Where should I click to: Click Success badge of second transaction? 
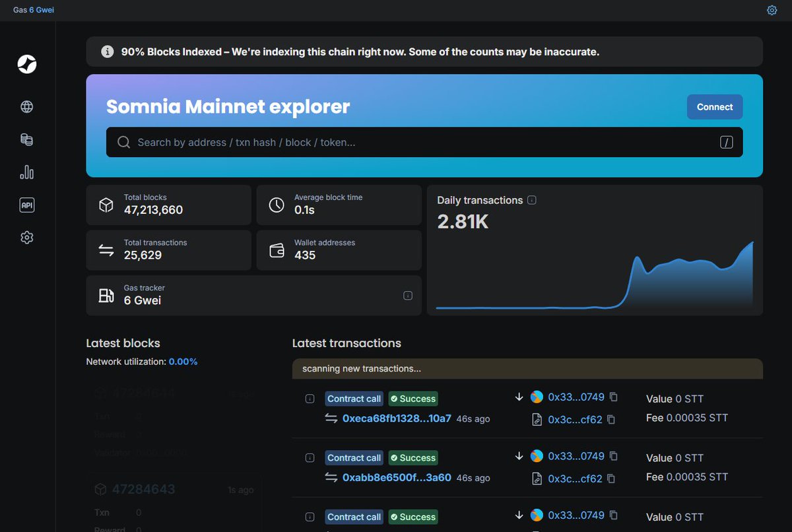pyautogui.click(x=413, y=458)
